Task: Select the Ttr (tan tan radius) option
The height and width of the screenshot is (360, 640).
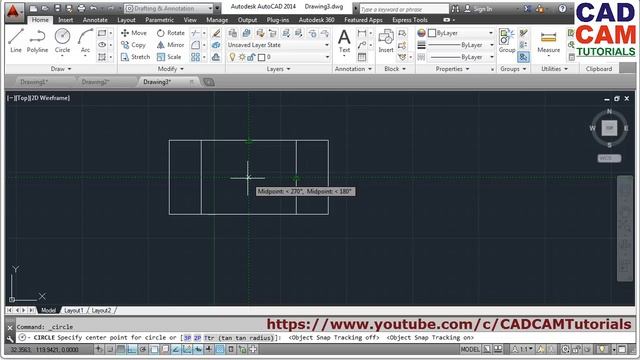Action: pos(238,338)
